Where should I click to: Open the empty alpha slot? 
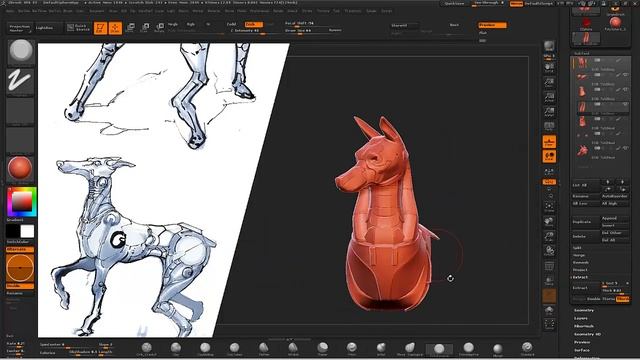coord(20,111)
